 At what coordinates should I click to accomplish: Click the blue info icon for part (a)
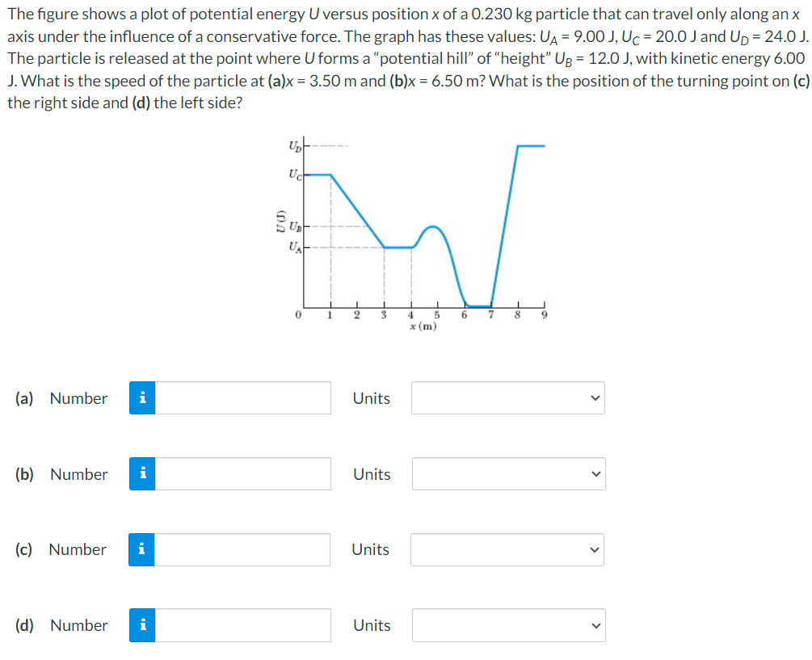143,397
